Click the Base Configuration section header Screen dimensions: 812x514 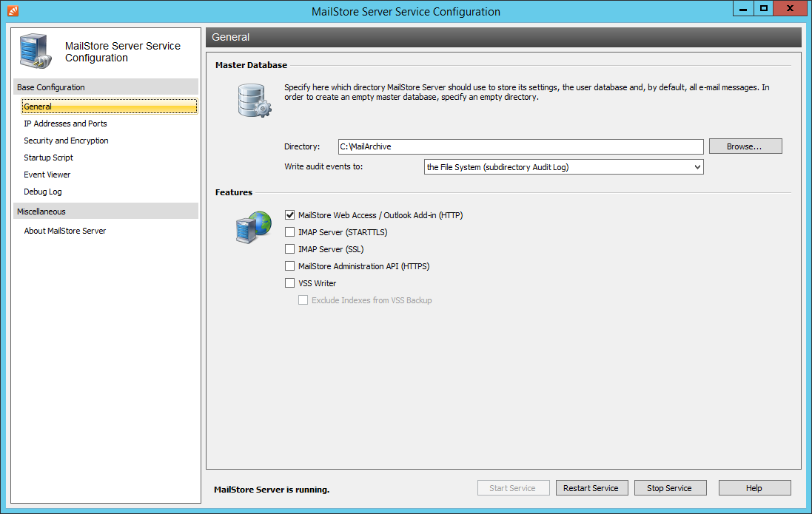[x=106, y=87]
